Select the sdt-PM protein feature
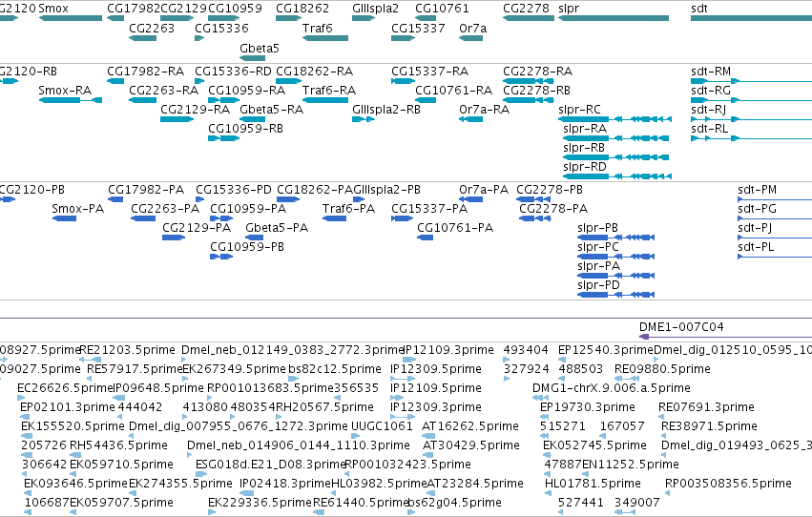Viewport: 812px width, 517px height. tap(775, 199)
